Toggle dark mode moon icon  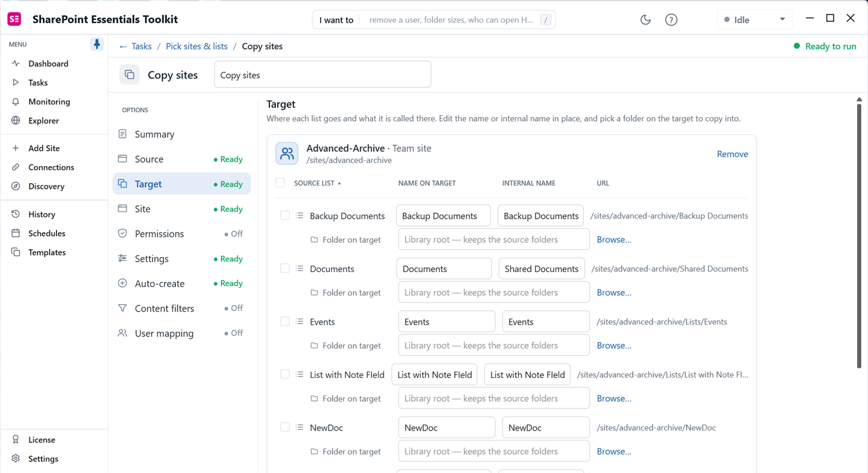[x=646, y=20]
